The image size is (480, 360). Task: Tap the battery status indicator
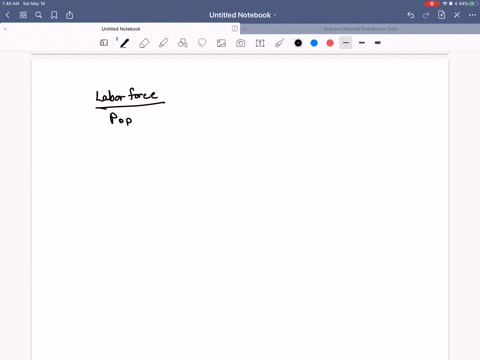(473, 4)
